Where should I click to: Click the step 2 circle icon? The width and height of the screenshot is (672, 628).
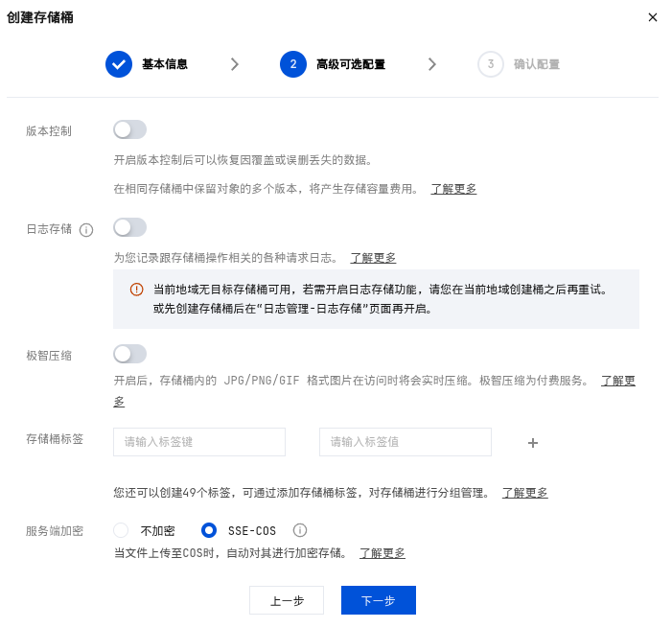tap(293, 64)
